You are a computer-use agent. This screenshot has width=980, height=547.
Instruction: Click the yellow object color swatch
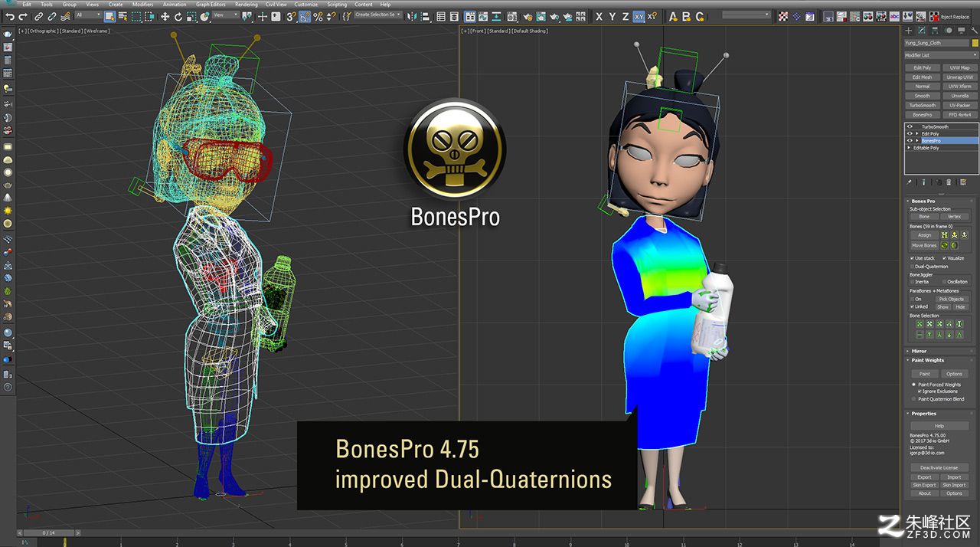[x=975, y=43]
